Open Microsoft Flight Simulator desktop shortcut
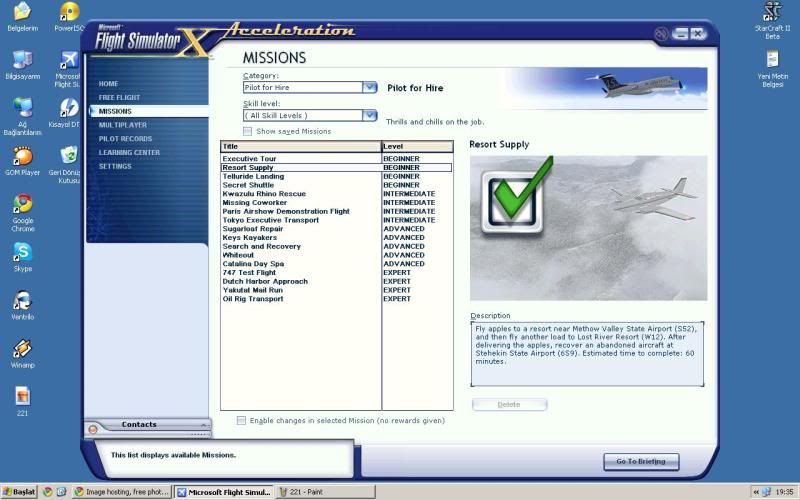 (x=68, y=69)
